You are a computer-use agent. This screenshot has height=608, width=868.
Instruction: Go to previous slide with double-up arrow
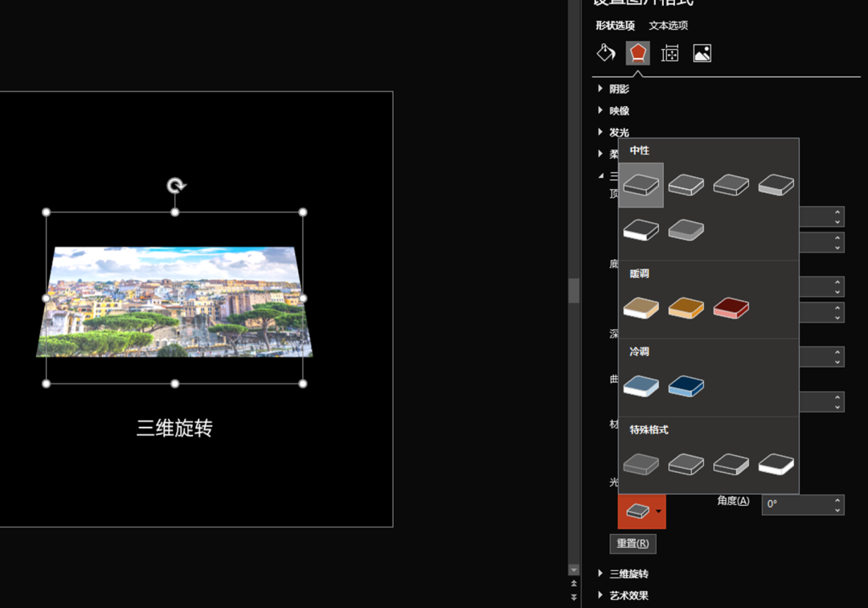574,584
